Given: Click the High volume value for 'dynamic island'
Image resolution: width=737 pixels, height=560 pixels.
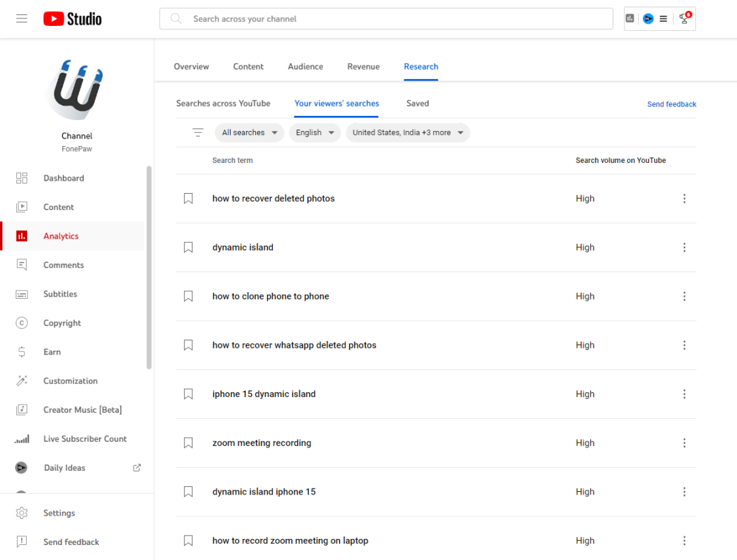Looking at the screenshot, I should (x=586, y=248).
